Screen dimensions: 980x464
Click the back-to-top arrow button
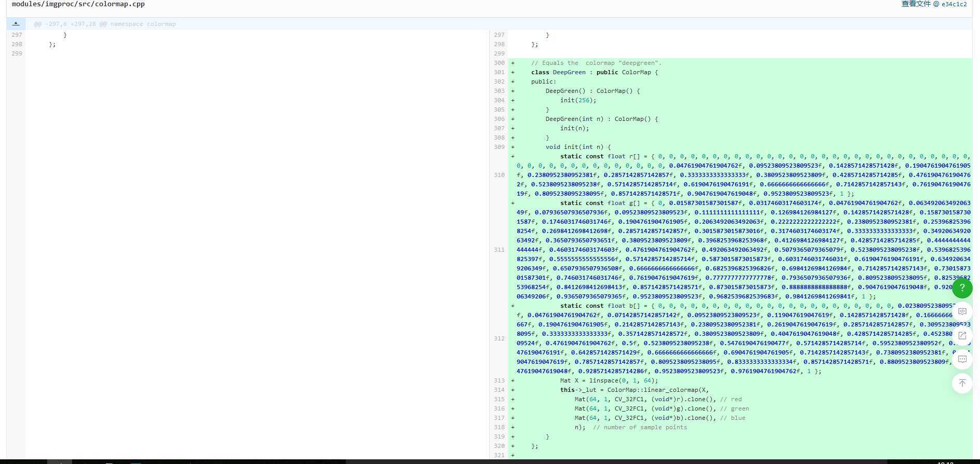[x=962, y=383]
